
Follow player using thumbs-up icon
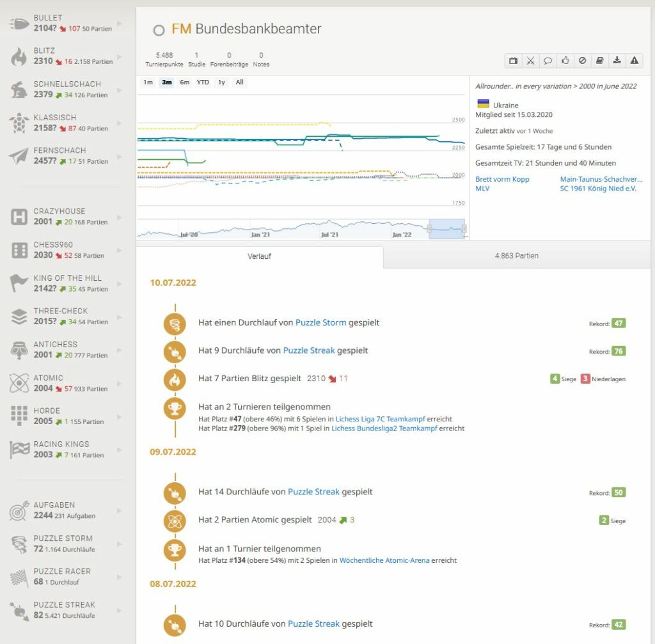click(565, 61)
